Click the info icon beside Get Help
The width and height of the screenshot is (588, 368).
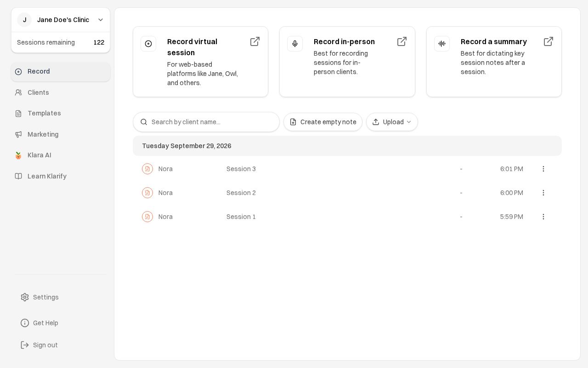pyautogui.click(x=25, y=323)
